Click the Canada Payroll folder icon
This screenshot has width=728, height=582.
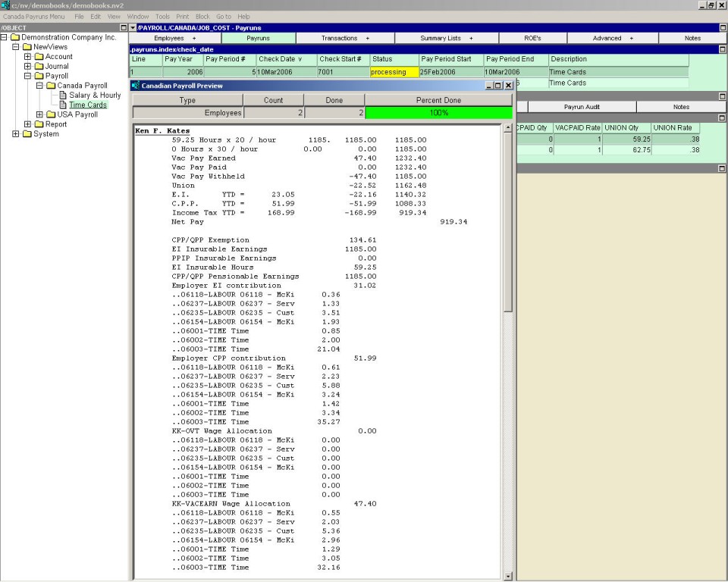coord(51,86)
